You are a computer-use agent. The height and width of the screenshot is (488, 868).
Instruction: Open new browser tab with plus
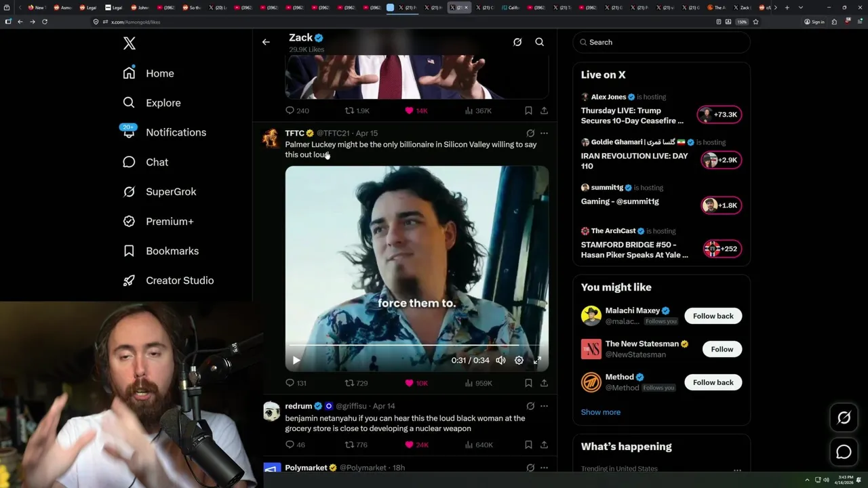pos(787,7)
